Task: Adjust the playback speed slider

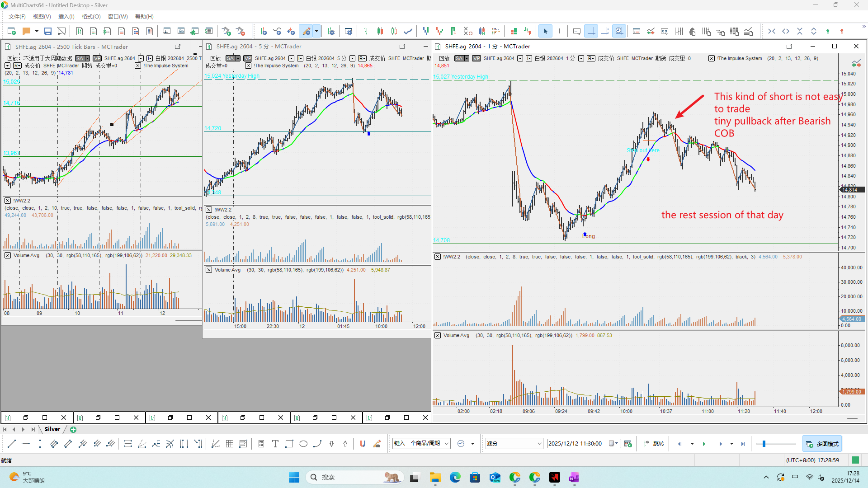Action: tap(764, 444)
